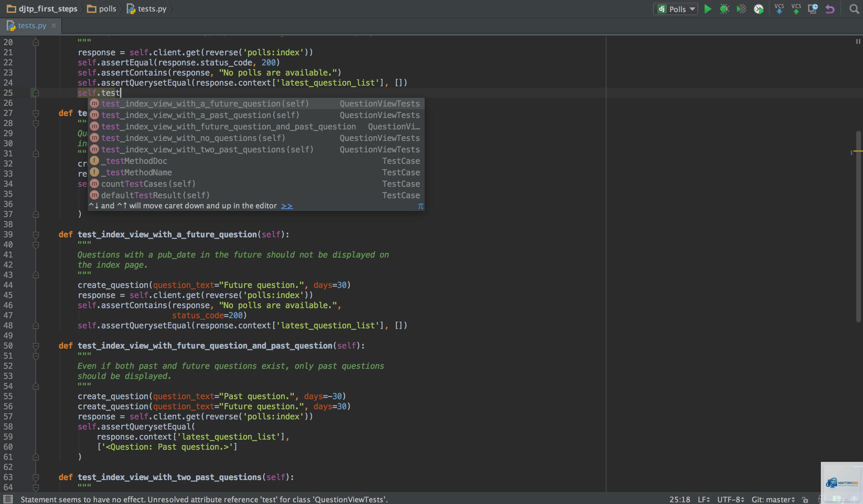Click the status bar warning message

(204, 500)
